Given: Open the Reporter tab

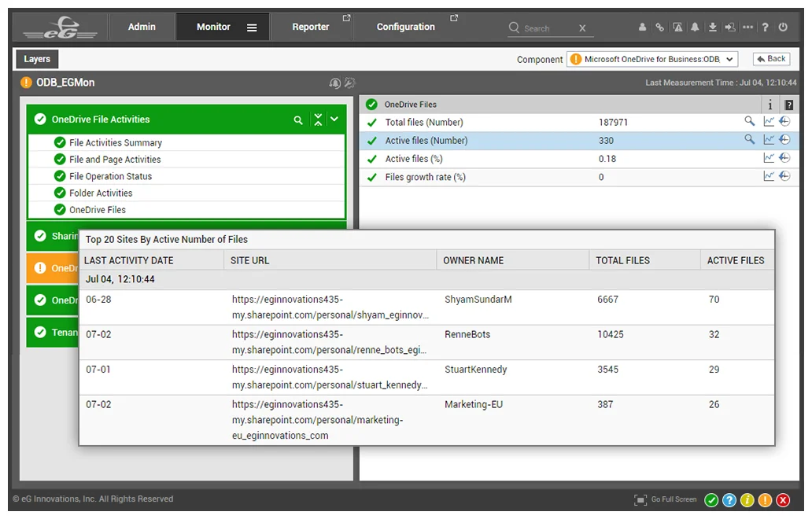Looking at the screenshot, I should 311,27.
